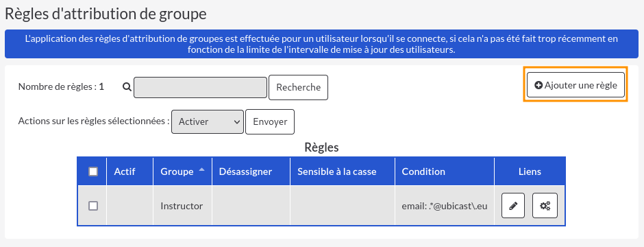Edit the Instructor rule with the pencil icon

[x=513, y=206]
